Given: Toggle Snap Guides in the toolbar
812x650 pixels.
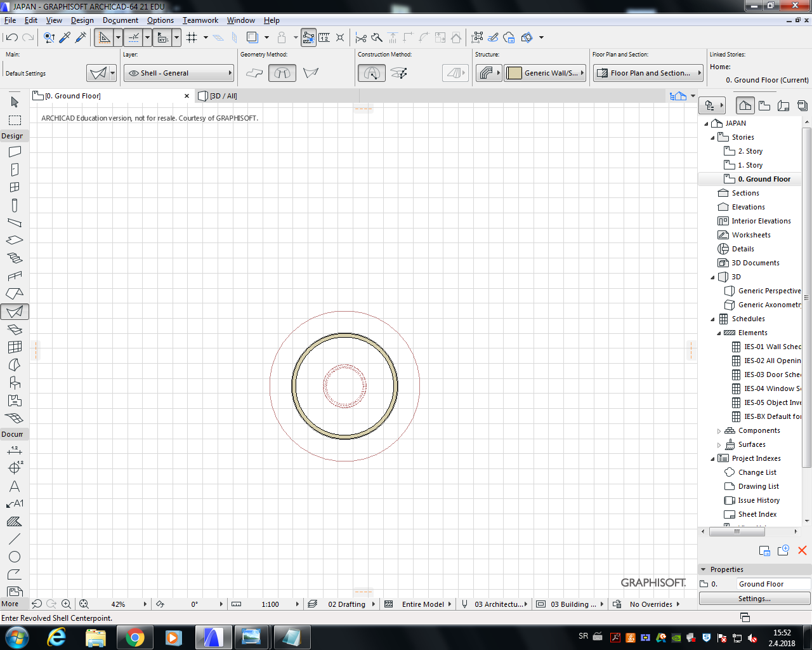Looking at the screenshot, I should coord(134,37).
